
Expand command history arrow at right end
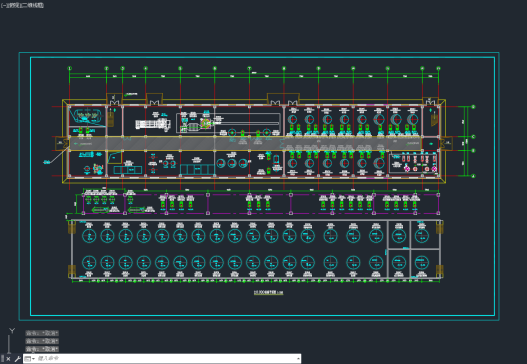point(298,359)
